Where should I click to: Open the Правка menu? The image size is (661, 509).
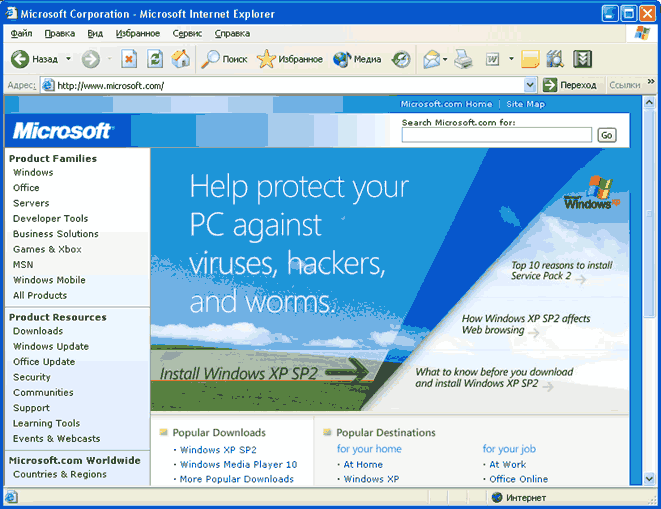click(x=59, y=33)
